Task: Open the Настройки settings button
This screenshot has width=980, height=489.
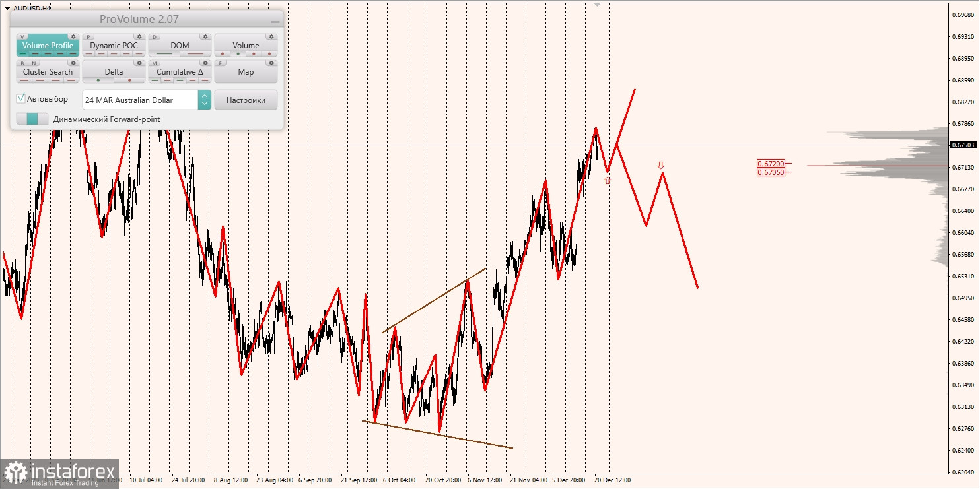Action: [246, 100]
